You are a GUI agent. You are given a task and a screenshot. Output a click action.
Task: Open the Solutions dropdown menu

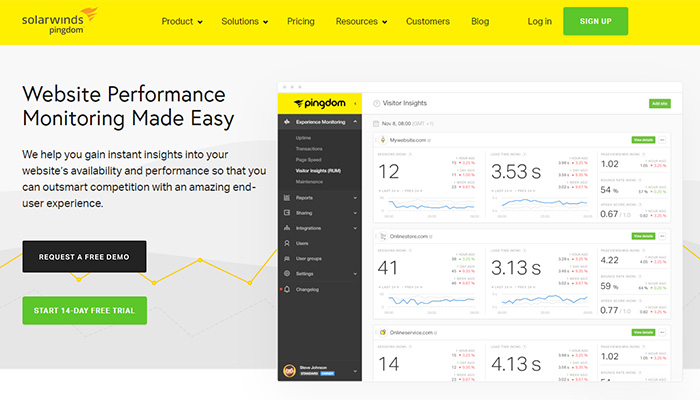point(247,21)
